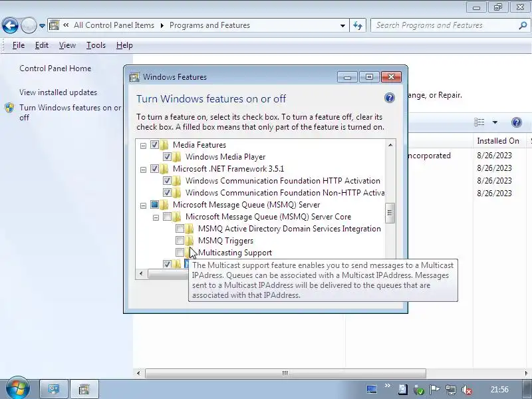Image resolution: width=532 pixels, height=399 pixels.
Task: Open the Tools menu
Action: coord(96,45)
